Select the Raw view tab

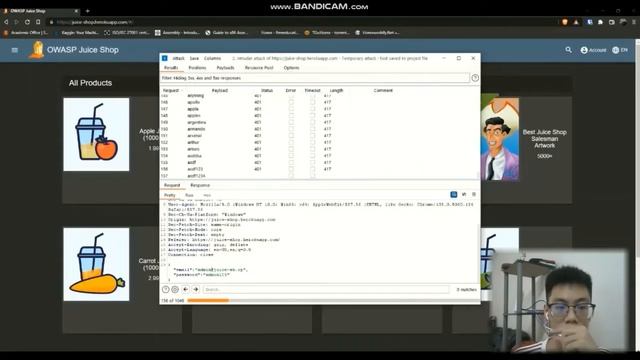pyautogui.click(x=189, y=195)
